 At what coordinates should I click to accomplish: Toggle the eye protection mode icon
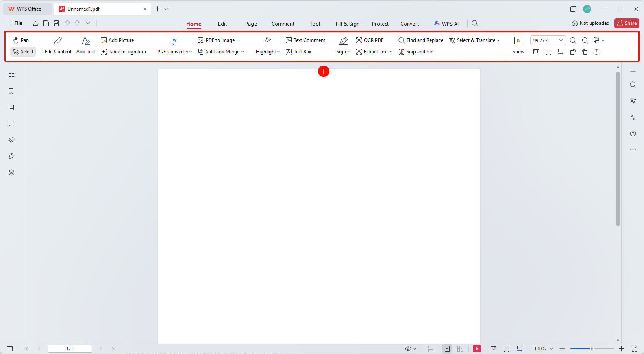point(408,349)
